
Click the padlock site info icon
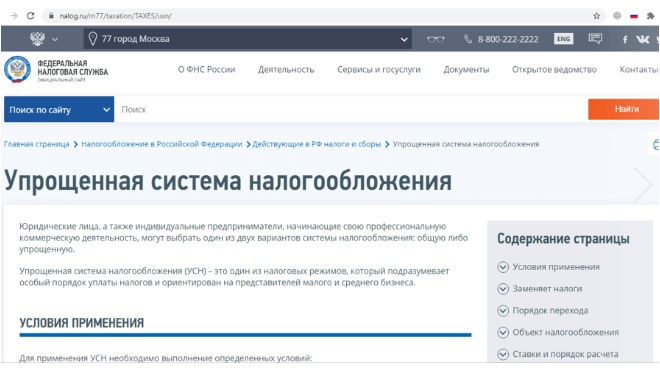[51, 16]
